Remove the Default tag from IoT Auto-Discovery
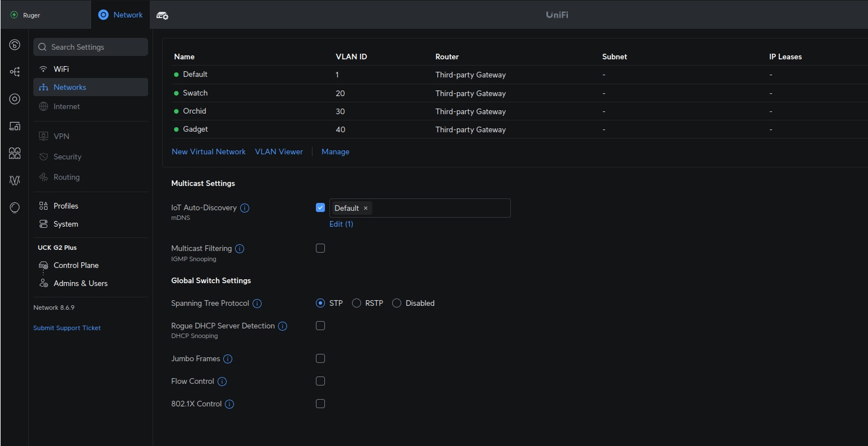Viewport: 868px width, 446px height. (x=366, y=208)
